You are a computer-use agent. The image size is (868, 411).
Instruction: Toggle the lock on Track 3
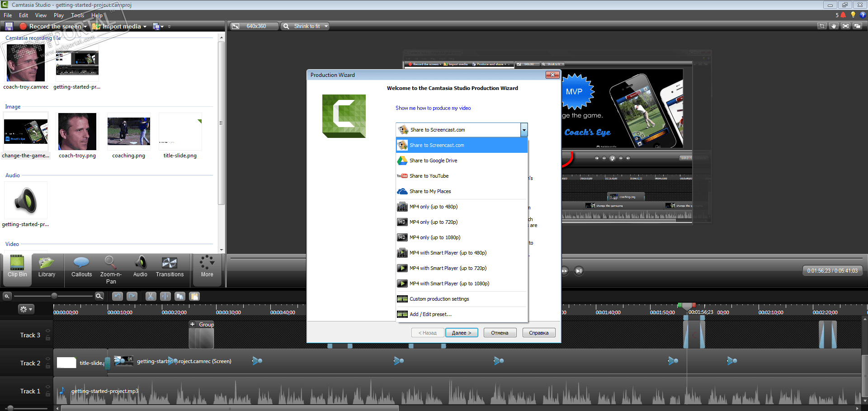[48, 338]
